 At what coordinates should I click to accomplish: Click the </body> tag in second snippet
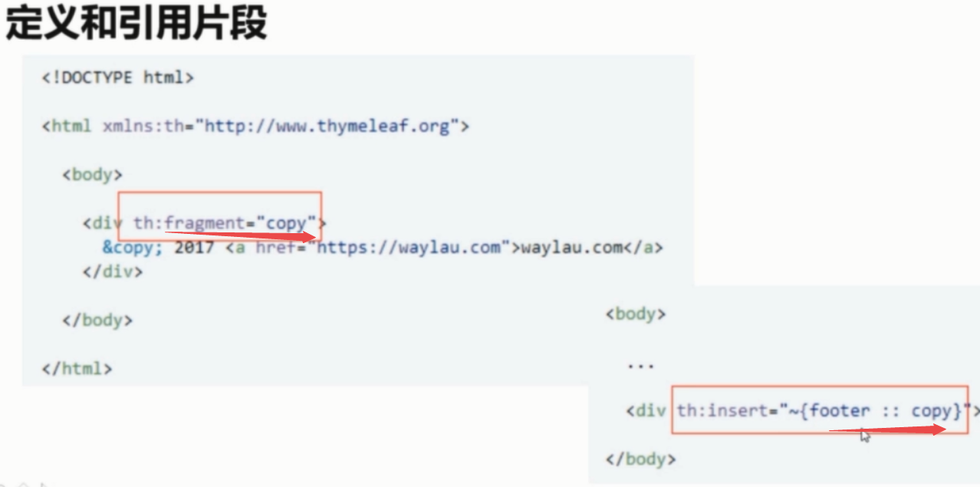(x=641, y=459)
